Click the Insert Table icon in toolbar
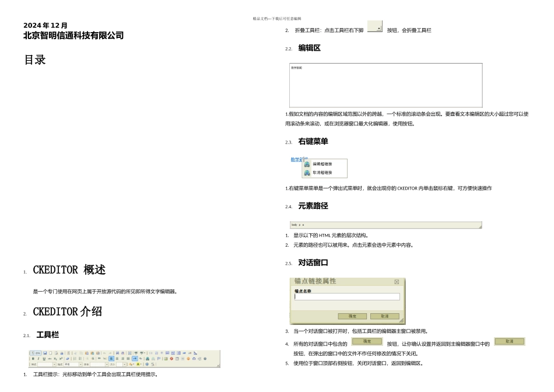 coord(177,359)
